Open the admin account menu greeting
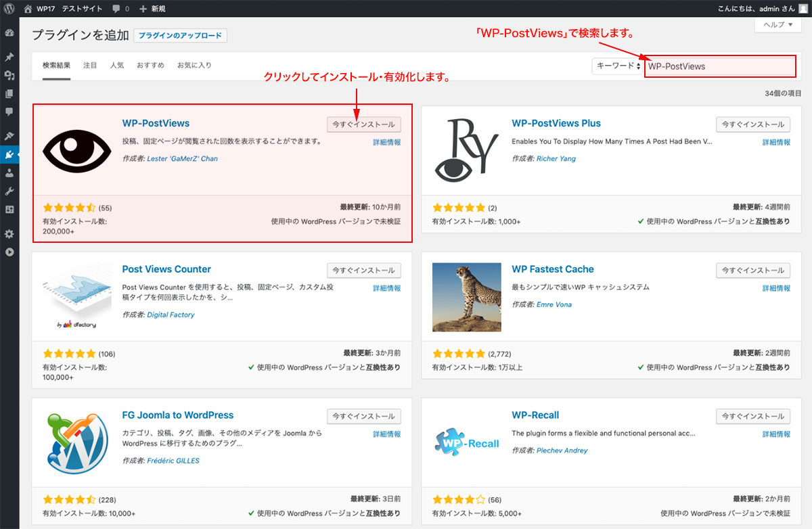Image resolution: width=812 pixels, height=529 pixels. pos(763,9)
